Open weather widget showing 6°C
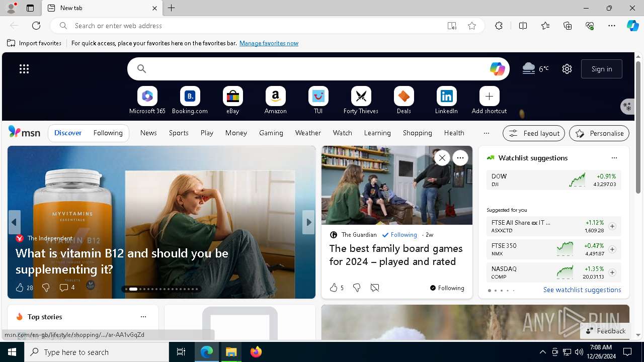This screenshot has width=644, height=362. 535,69
